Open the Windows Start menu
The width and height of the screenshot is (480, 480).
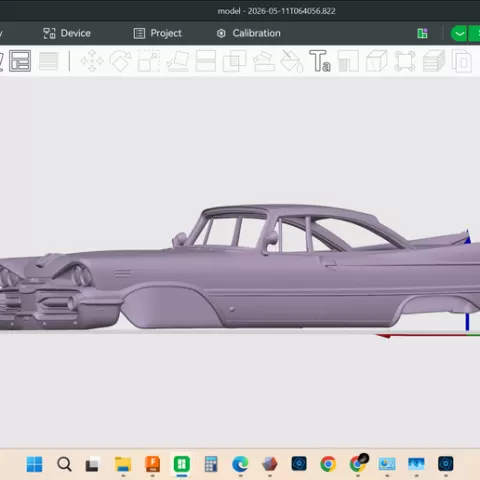34,464
